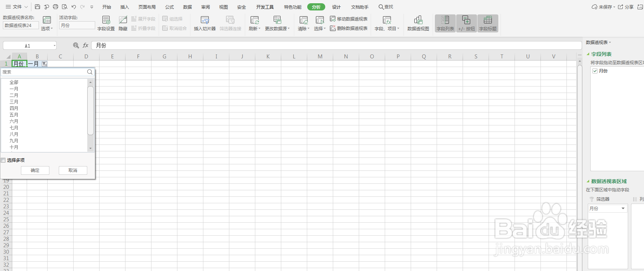Click the Redo arrow icon
This screenshot has width=644, height=271.
[x=83, y=7]
